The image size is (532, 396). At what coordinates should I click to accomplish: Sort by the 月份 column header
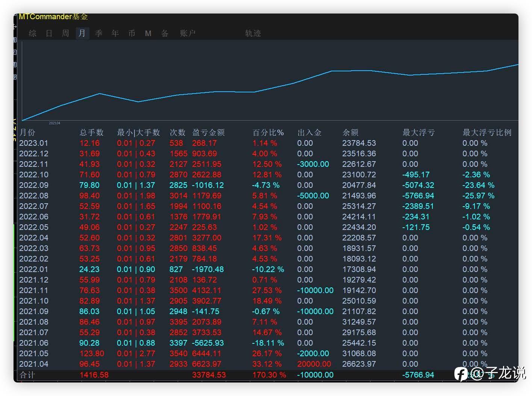[x=27, y=133]
